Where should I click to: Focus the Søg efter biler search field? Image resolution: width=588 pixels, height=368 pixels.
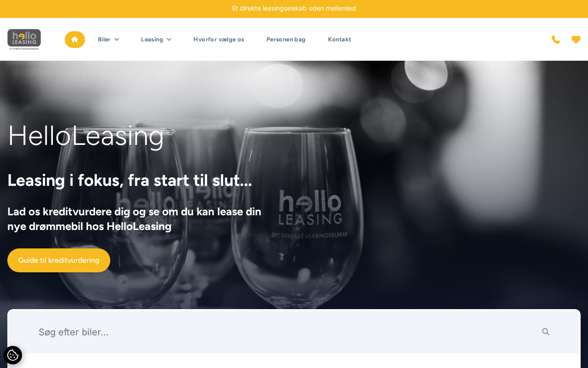pos(285,332)
